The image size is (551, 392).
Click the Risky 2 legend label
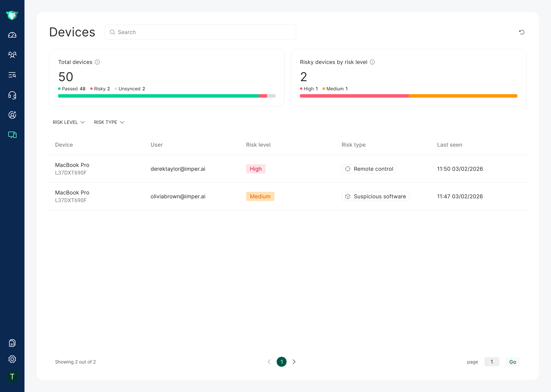pos(100,89)
